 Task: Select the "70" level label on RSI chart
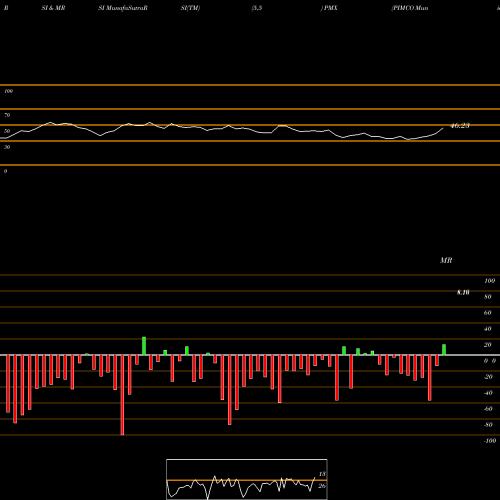point(7,115)
